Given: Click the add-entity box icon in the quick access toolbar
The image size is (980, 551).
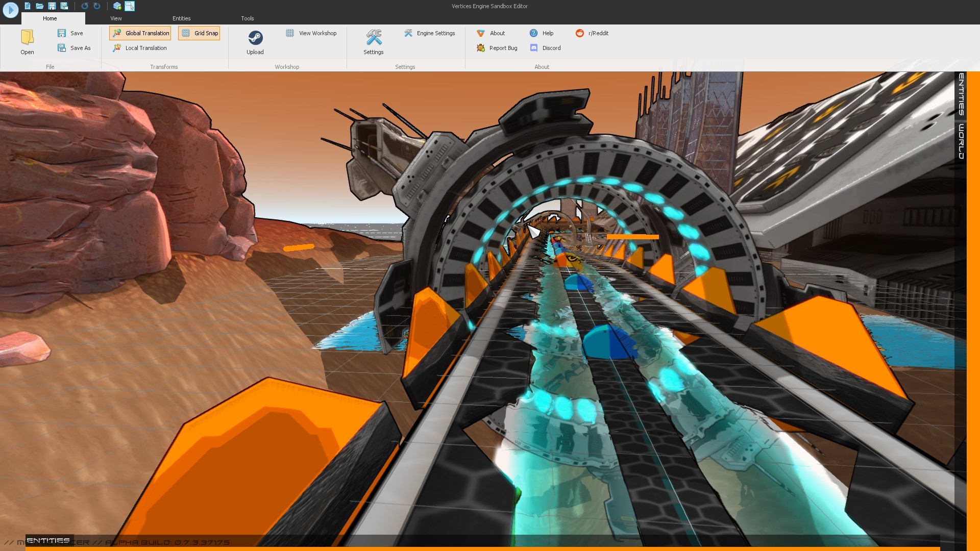Looking at the screenshot, I should click(116, 6).
